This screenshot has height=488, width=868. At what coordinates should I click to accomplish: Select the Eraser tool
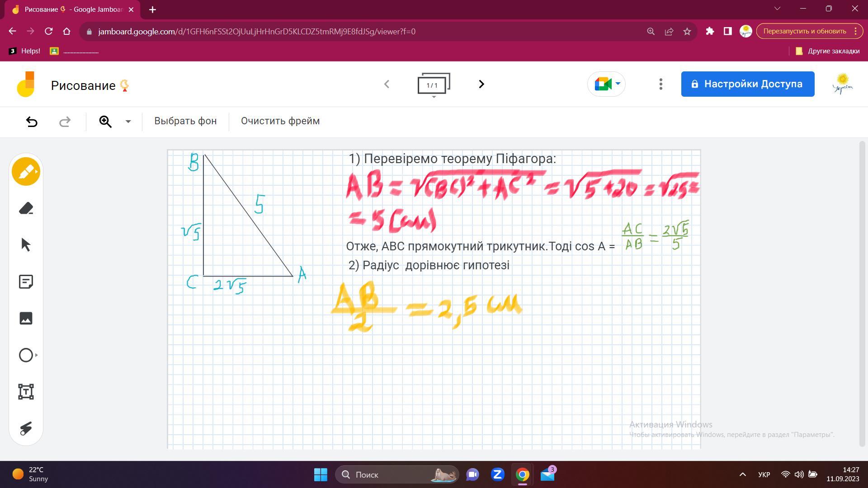click(x=26, y=208)
